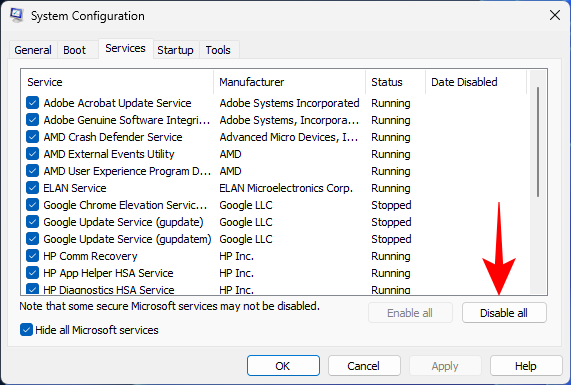This screenshot has width=571, height=385.
Task: Sort by the Manufacturer column header
Action: [x=290, y=82]
